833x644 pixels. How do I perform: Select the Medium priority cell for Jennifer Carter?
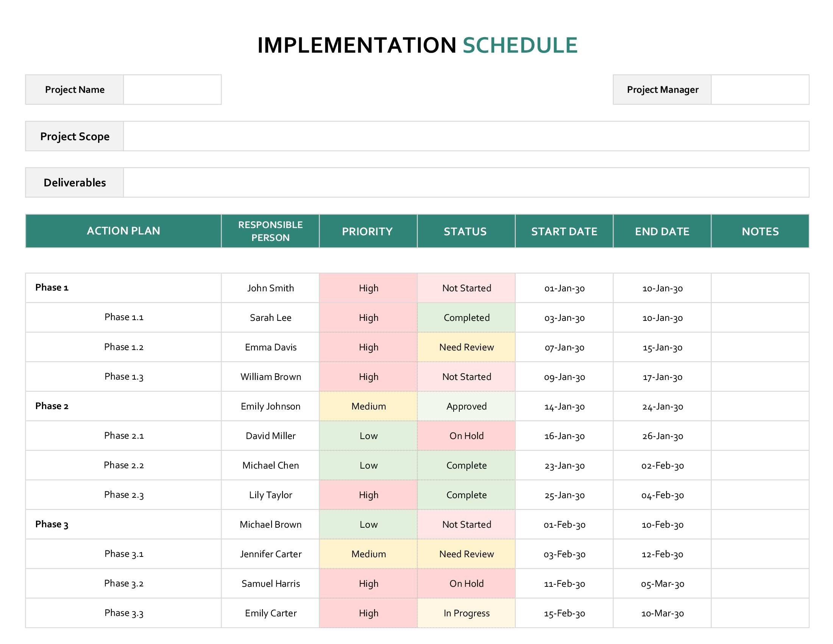368,554
